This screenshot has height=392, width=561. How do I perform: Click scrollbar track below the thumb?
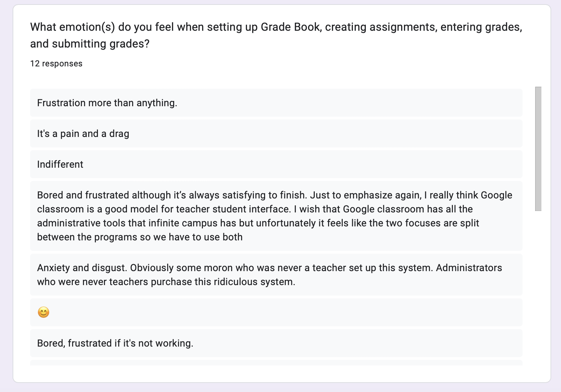(x=538, y=286)
